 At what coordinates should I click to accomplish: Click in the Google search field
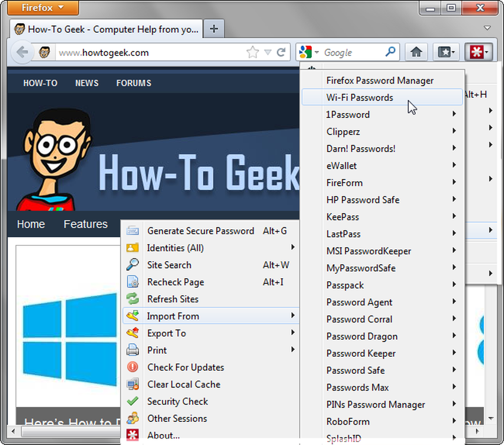tap(352, 52)
